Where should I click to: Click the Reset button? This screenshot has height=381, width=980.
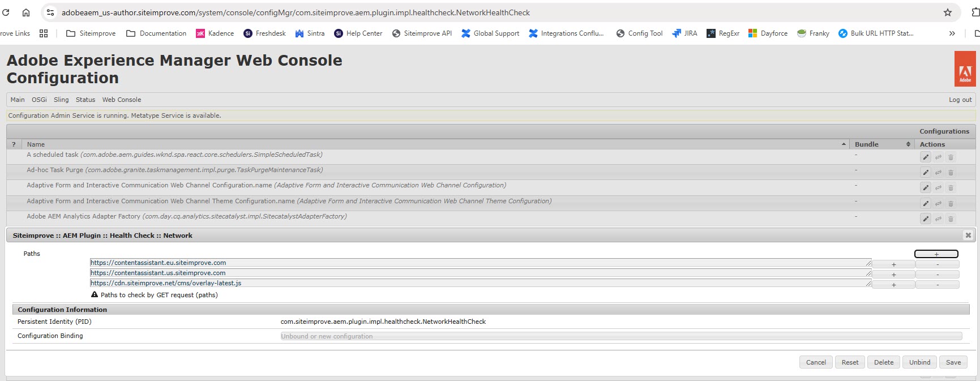point(850,362)
